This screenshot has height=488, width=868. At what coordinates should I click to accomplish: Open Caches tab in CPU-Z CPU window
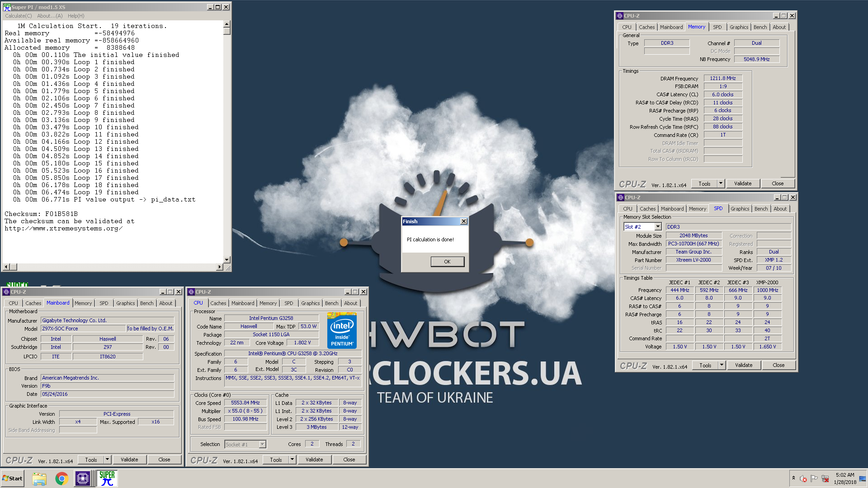218,303
